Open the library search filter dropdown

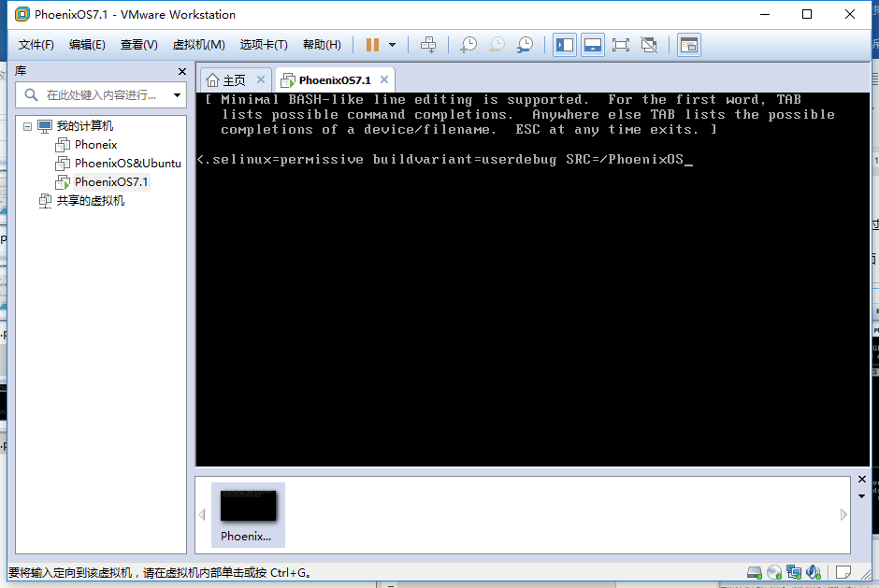tap(177, 95)
